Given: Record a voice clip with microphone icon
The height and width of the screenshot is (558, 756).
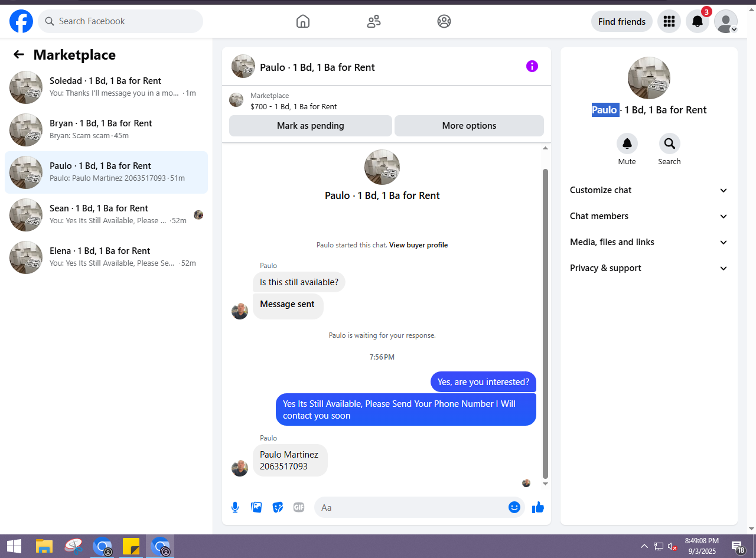Looking at the screenshot, I should click(235, 507).
